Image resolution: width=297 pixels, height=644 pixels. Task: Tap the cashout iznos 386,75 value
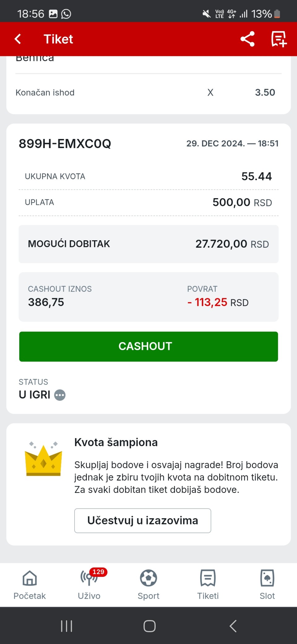coord(46,302)
